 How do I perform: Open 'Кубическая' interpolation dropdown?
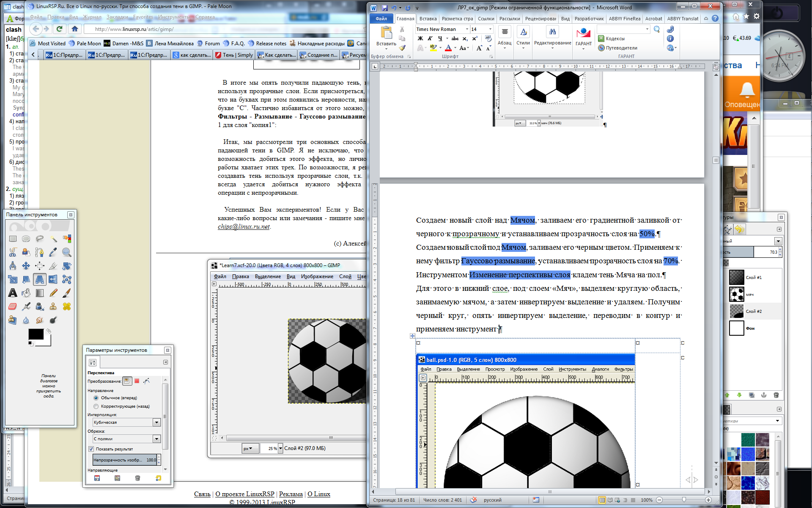(126, 422)
